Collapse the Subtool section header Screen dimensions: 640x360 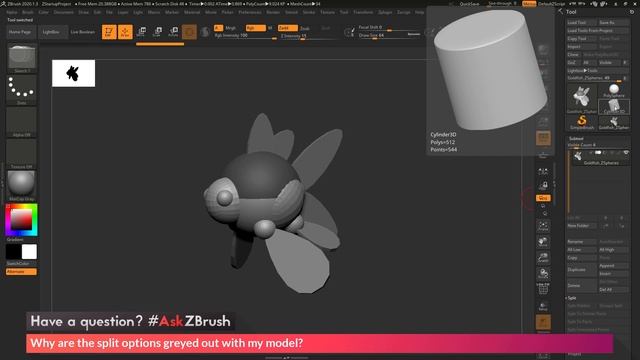point(576,138)
